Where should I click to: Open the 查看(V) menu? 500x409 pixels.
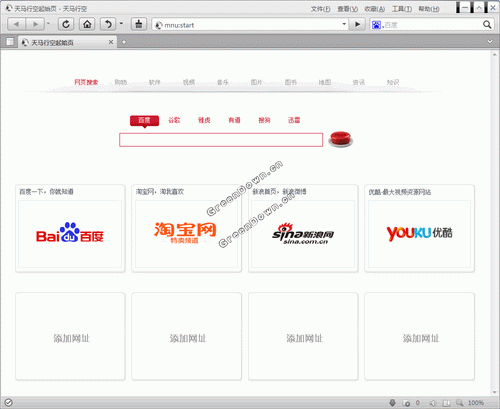347,9
